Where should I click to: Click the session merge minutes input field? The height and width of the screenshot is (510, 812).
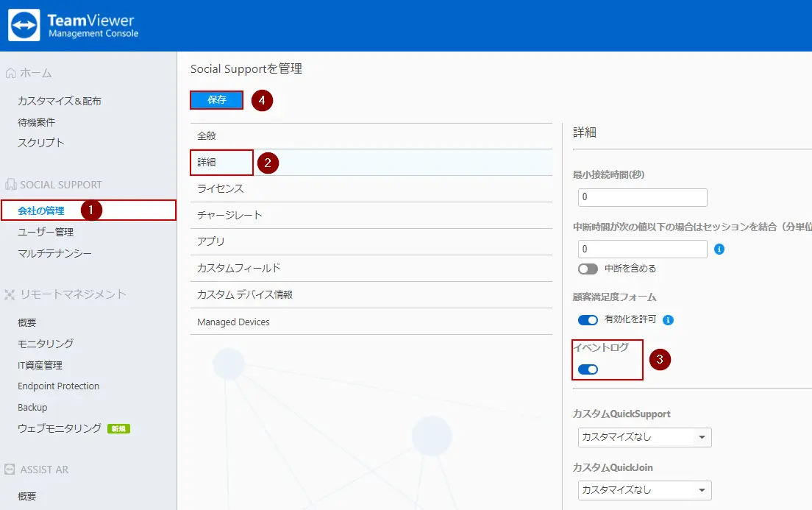pyautogui.click(x=642, y=249)
